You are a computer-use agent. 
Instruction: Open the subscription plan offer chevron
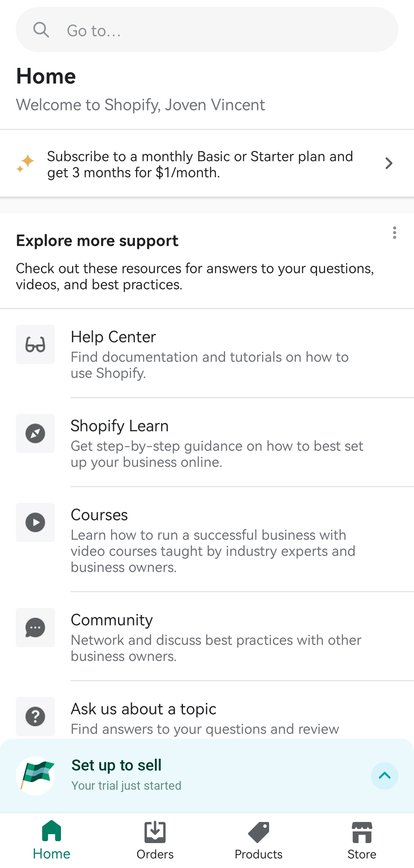[389, 163]
